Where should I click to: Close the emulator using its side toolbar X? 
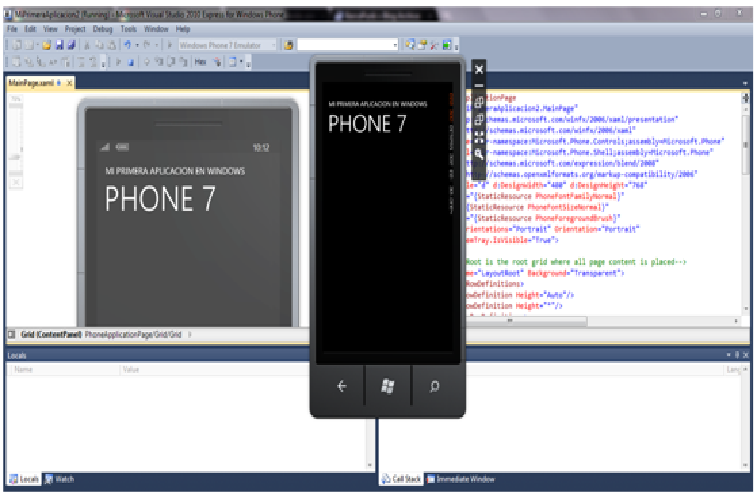click(479, 69)
